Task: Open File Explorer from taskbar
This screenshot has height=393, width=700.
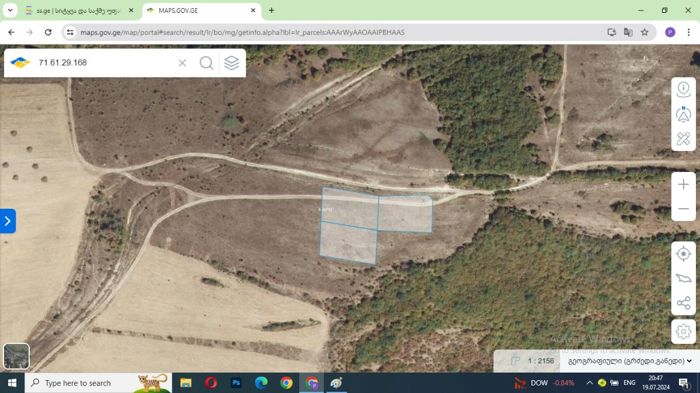Action: tap(186, 383)
